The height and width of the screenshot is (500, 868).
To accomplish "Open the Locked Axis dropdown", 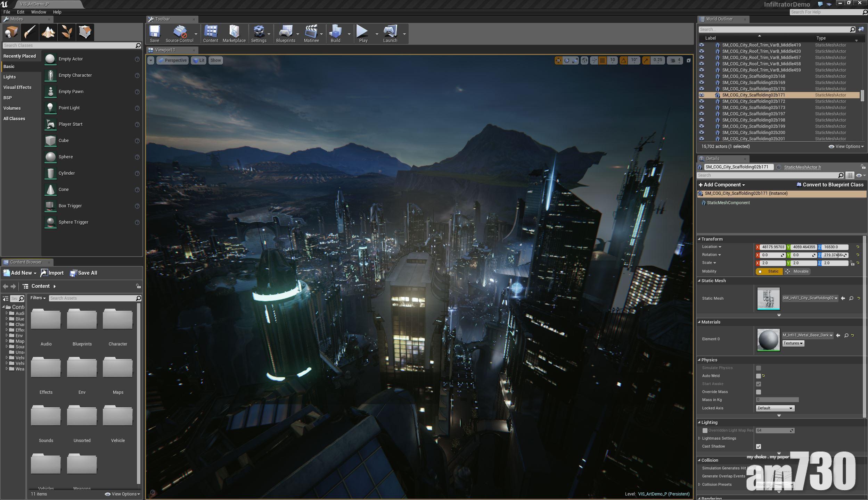I will point(775,408).
